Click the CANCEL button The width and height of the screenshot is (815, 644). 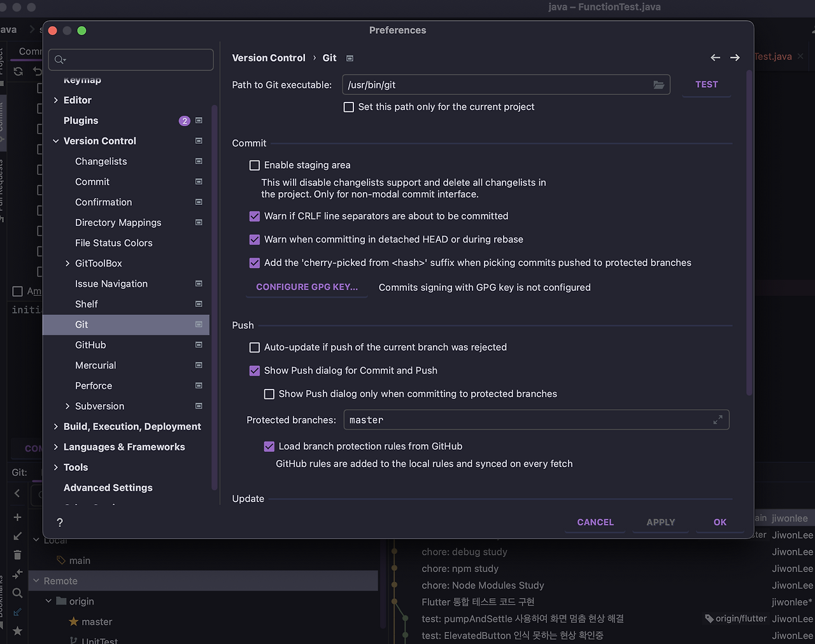click(x=595, y=522)
